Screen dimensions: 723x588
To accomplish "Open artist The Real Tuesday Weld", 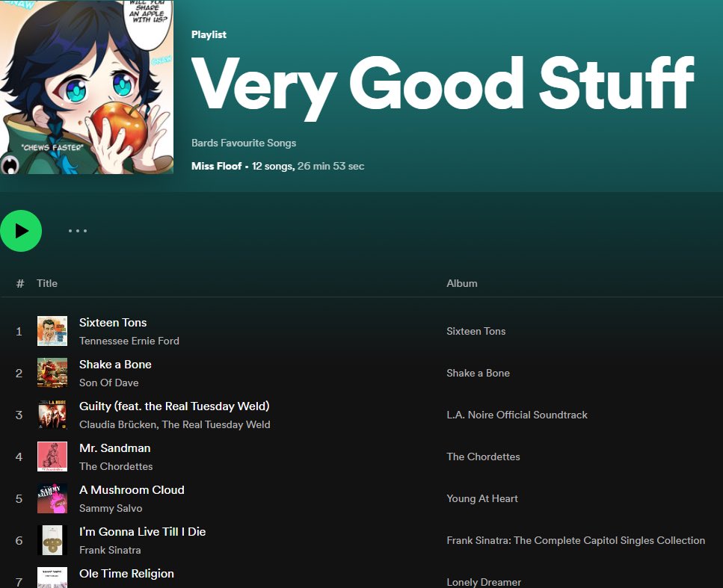I will [216, 425].
